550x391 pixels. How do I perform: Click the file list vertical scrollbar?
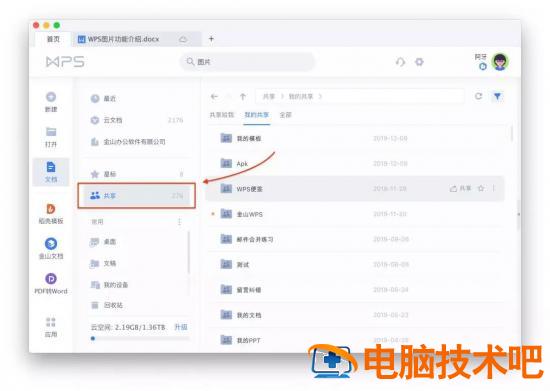point(512,134)
